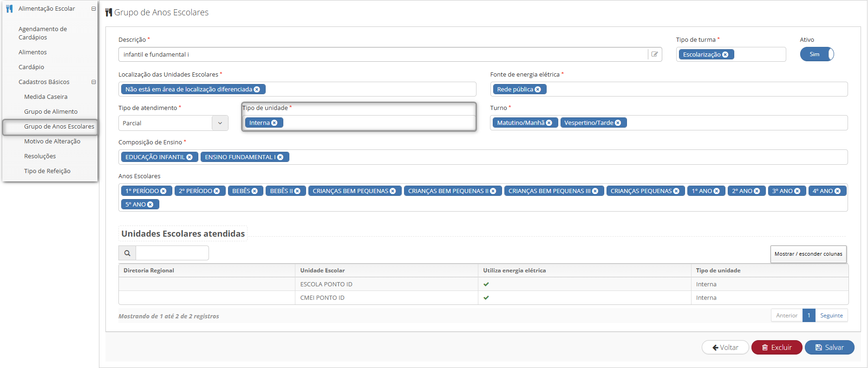Remove the Matutino/Manhã turno tag

(x=549, y=123)
